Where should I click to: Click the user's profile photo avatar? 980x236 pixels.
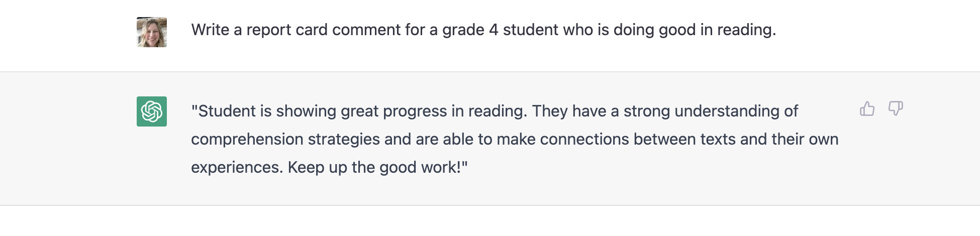(152, 32)
